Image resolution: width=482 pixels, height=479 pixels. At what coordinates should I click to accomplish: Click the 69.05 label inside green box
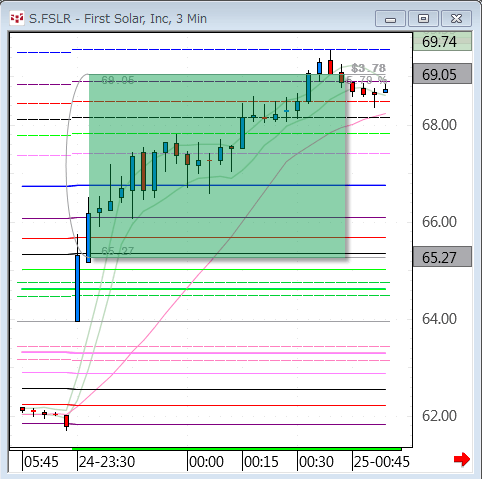coord(118,80)
